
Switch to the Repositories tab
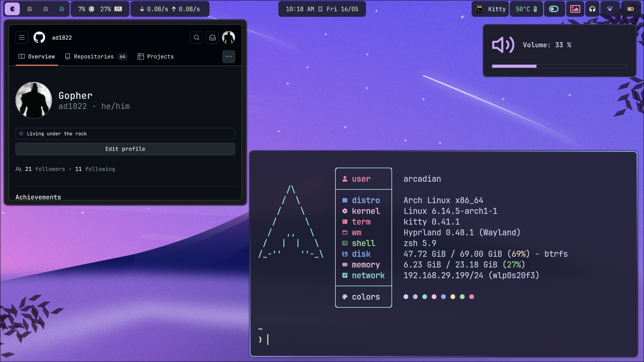[x=96, y=57]
